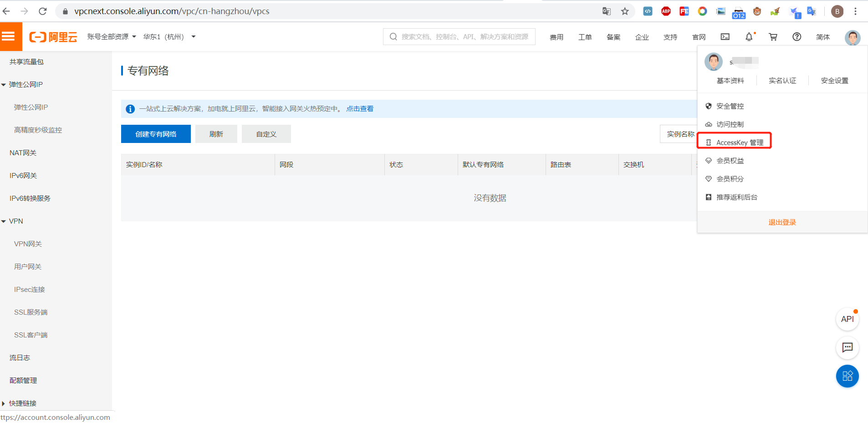Open the shopping cart
868x423 pixels.
pyautogui.click(x=773, y=36)
